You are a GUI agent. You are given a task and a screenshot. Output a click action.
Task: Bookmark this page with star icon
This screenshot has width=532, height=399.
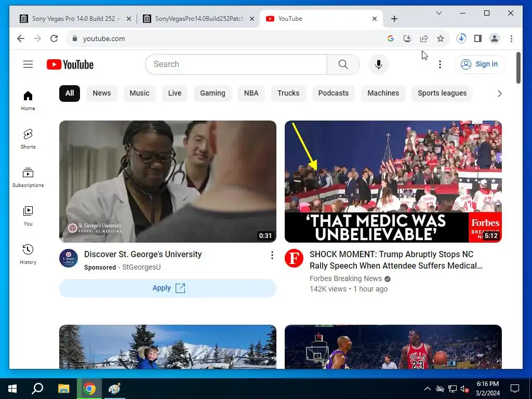441,38
